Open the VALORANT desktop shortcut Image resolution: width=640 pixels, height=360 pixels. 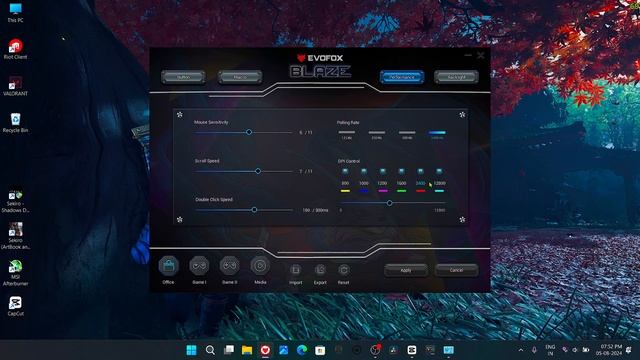coord(16,86)
